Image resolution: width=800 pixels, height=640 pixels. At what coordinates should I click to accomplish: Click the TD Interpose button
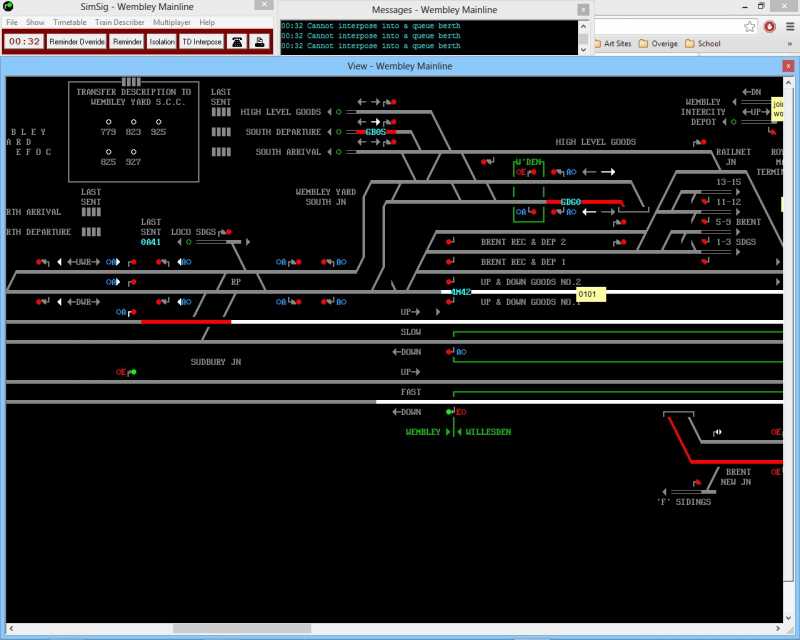pyautogui.click(x=202, y=42)
